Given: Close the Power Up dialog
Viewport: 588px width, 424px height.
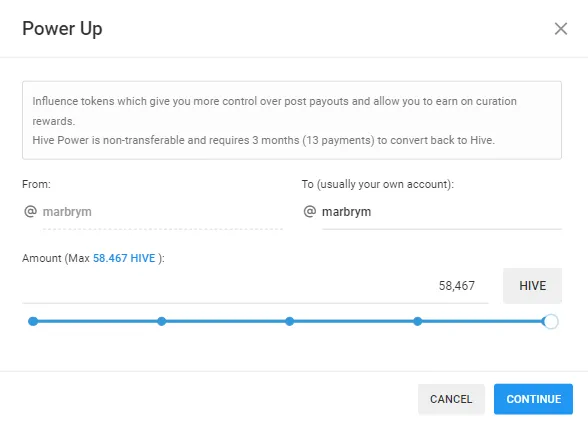Looking at the screenshot, I should click(561, 28).
